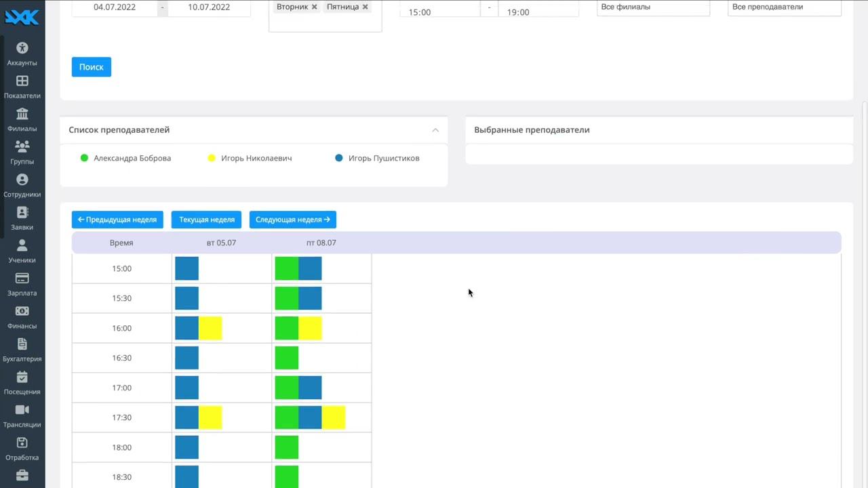868x488 pixels.
Task: Open the Трансляции video icon
Action: [x=22, y=409]
